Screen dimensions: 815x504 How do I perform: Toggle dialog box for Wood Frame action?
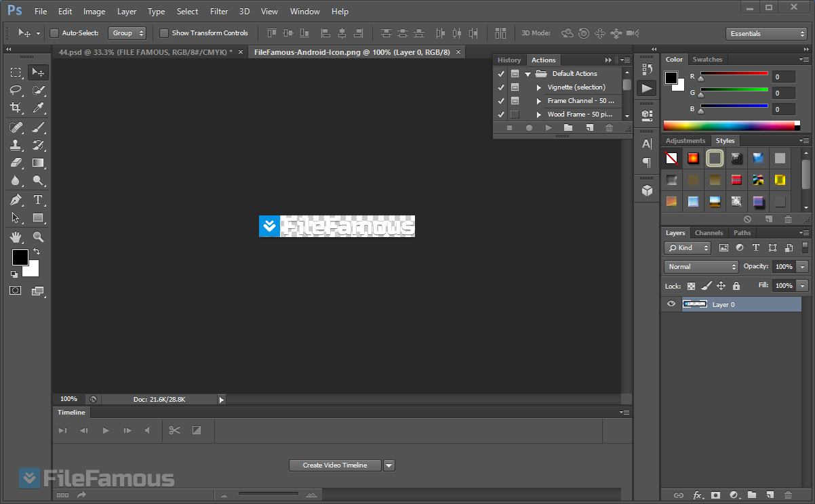[515, 114]
